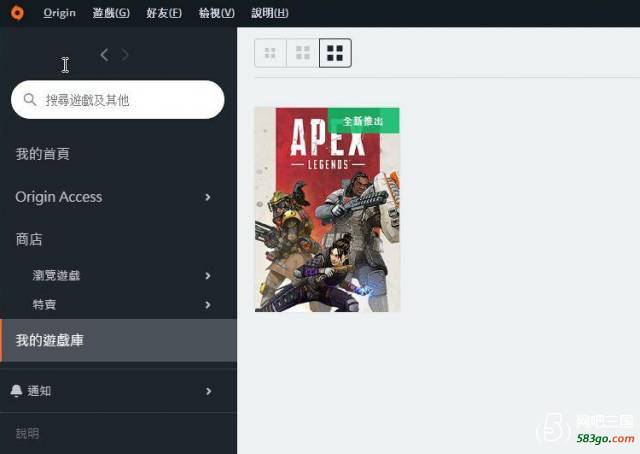Image resolution: width=640 pixels, height=454 pixels.
Task: Expand 瀏覽遊戲 chevron
Action: (208, 276)
